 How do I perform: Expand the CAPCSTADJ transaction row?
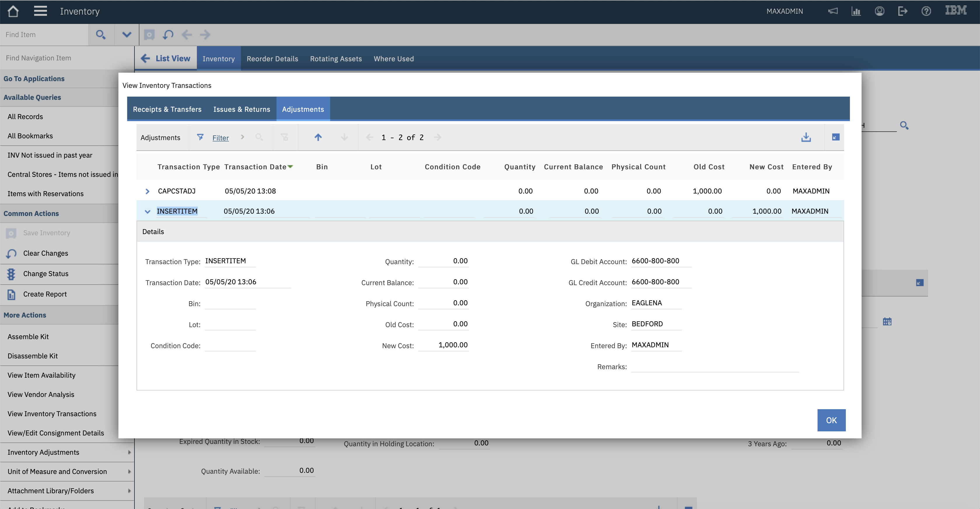tap(148, 191)
